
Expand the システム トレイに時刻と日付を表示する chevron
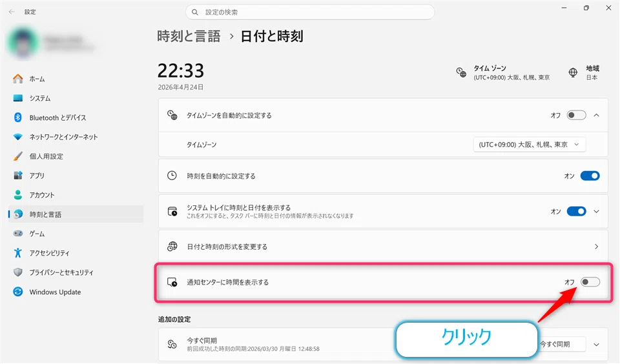click(596, 212)
